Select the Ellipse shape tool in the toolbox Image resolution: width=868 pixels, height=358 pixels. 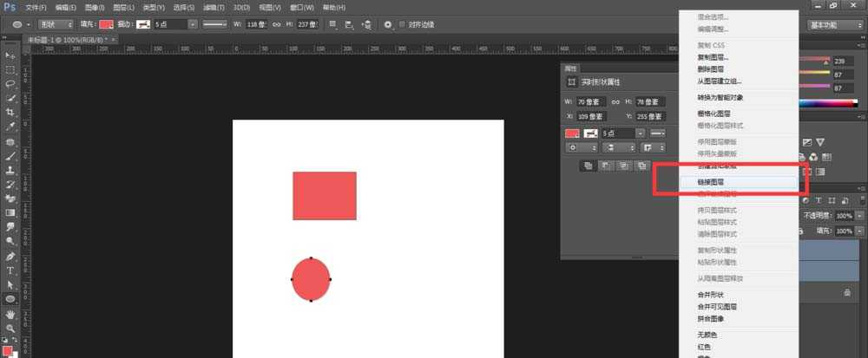pos(10,299)
